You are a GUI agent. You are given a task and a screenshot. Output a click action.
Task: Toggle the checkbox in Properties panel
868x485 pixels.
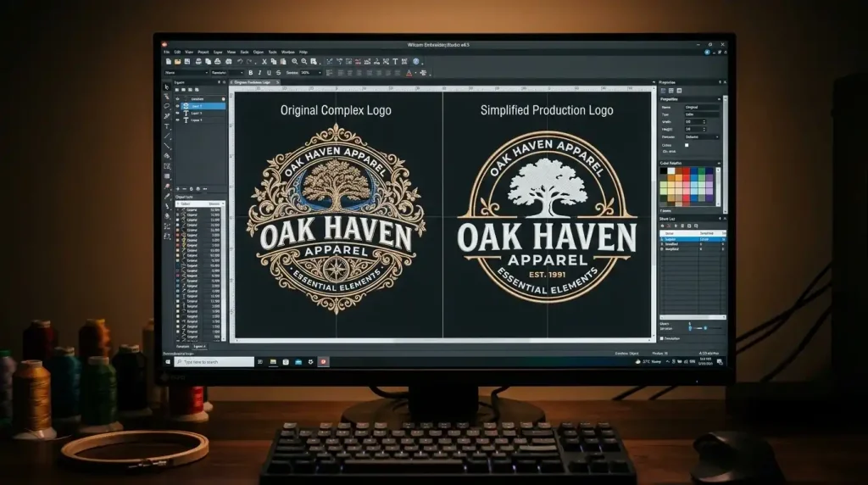[687, 144]
